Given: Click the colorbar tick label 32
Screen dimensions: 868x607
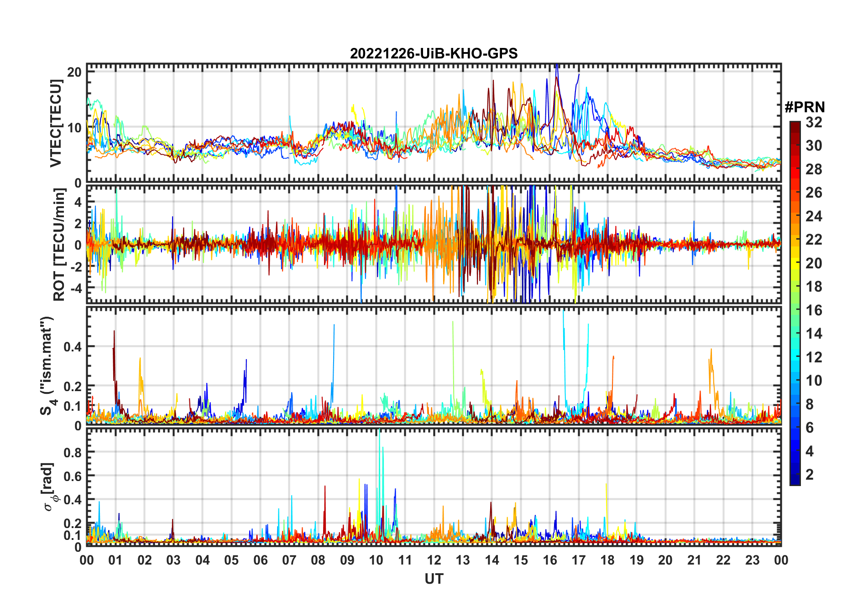Looking at the screenshot, I should click(814, 122).
